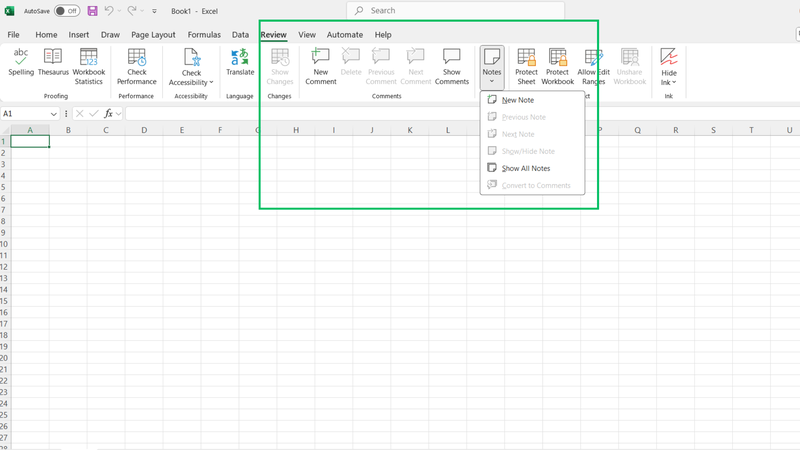
Task: Click Previous Note menu entry
Action: (x=532, y=117)
